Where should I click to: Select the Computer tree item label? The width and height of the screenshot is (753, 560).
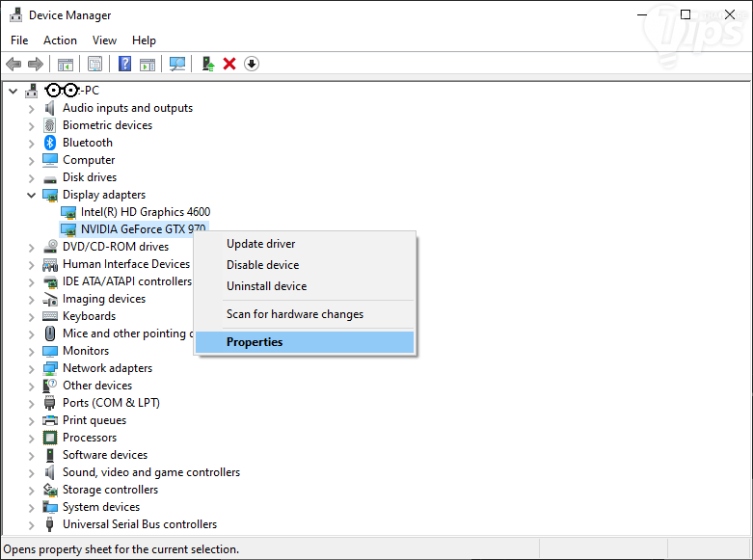[x=89, y=160]
